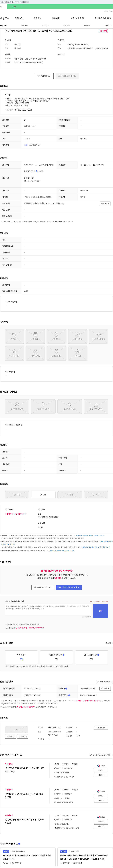Click the 고용24 logo
Screen dimensions: 113x868
pos(4,18)
